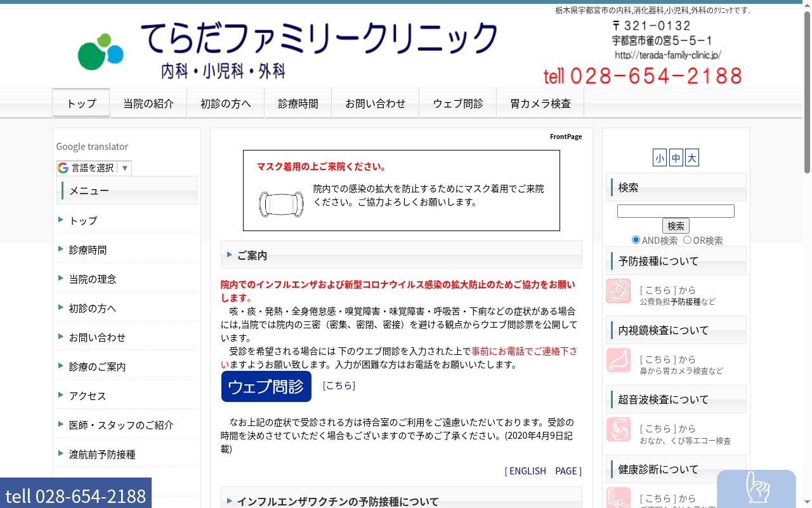Viewport: 812px width, 508px height.
Task: Click [こちら] link beside the web questionnaire banner
Action: pyautogui.click(x=339, y=385)
